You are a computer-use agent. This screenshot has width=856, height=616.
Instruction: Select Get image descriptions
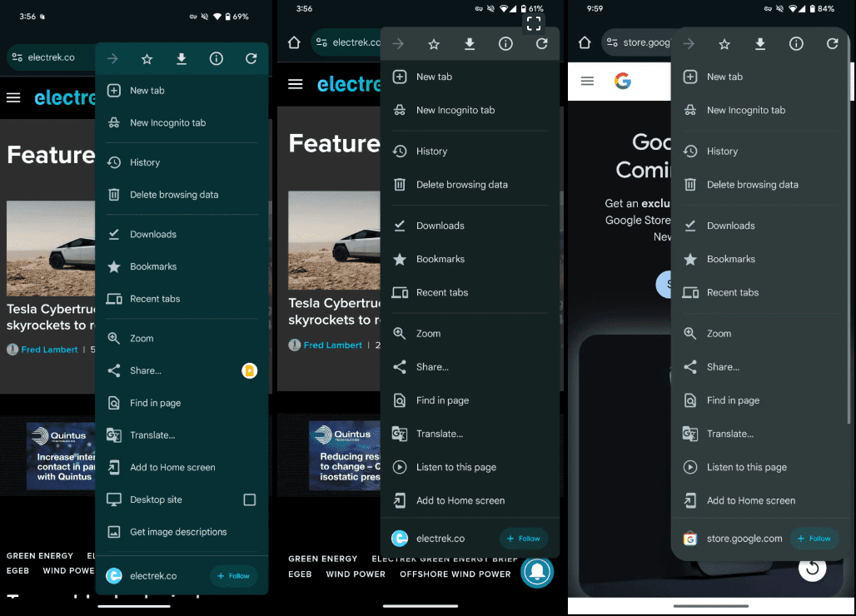pyautogui.click(x=178, y=532)
